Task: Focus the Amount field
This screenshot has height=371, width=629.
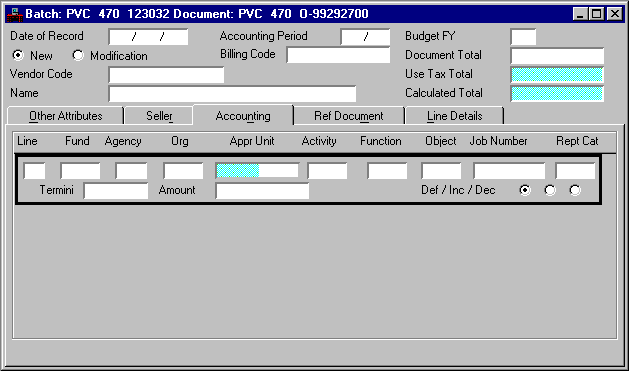Action: 262,191
